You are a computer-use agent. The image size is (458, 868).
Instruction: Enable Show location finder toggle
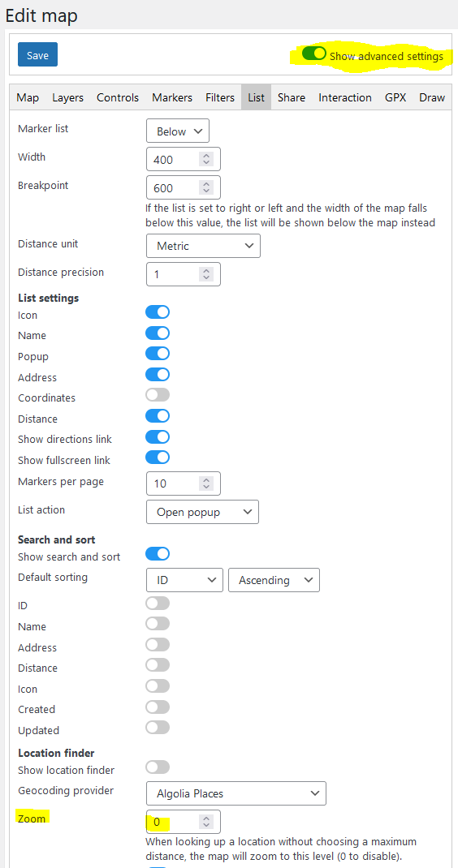point(158,767)
